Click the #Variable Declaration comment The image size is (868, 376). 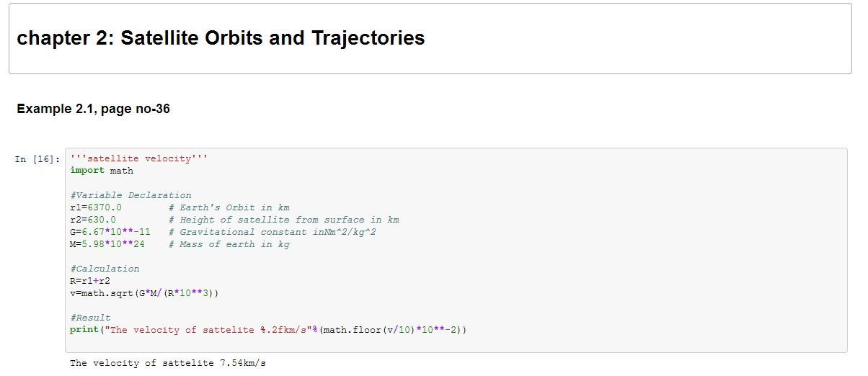(130, 195)
